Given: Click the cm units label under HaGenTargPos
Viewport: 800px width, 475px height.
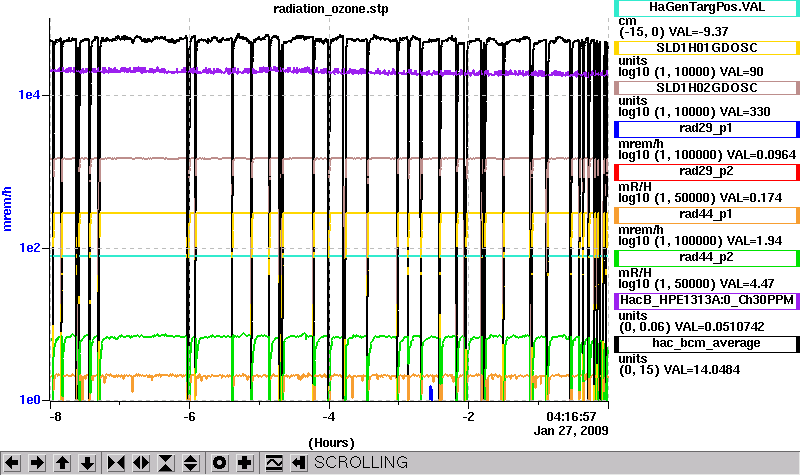Looking at the screenshot, I should pyautogui.click(x=628, y=22).
